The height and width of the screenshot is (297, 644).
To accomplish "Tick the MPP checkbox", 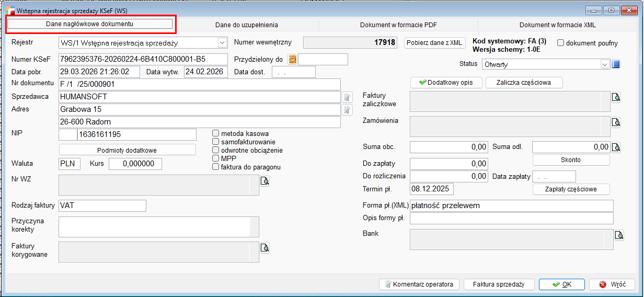I will pos(215,158).
